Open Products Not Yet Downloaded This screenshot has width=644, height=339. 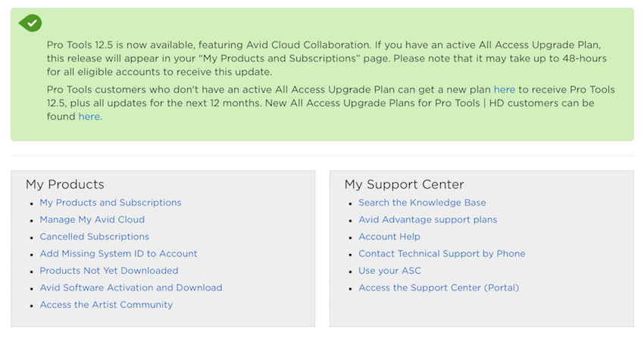[109, 271]
